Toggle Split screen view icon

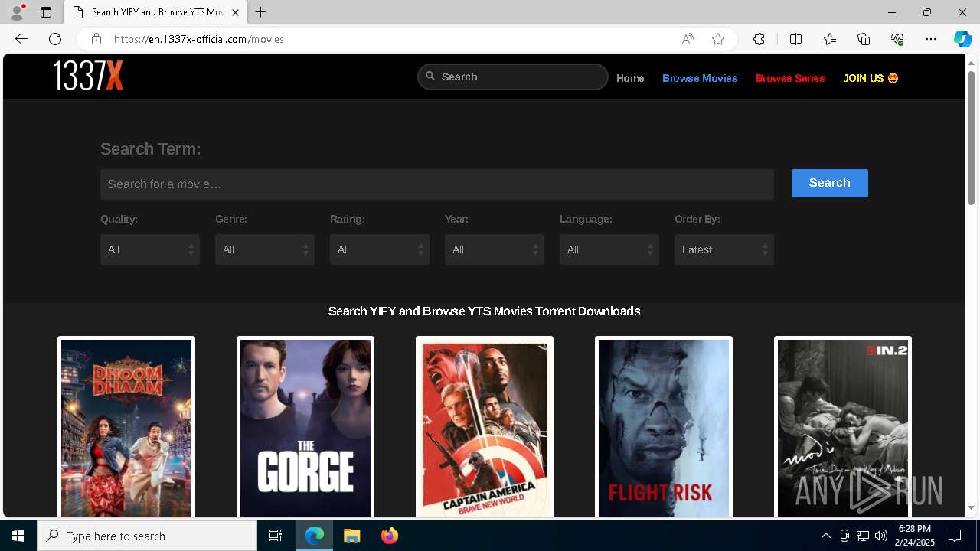[x=795, y=39]
